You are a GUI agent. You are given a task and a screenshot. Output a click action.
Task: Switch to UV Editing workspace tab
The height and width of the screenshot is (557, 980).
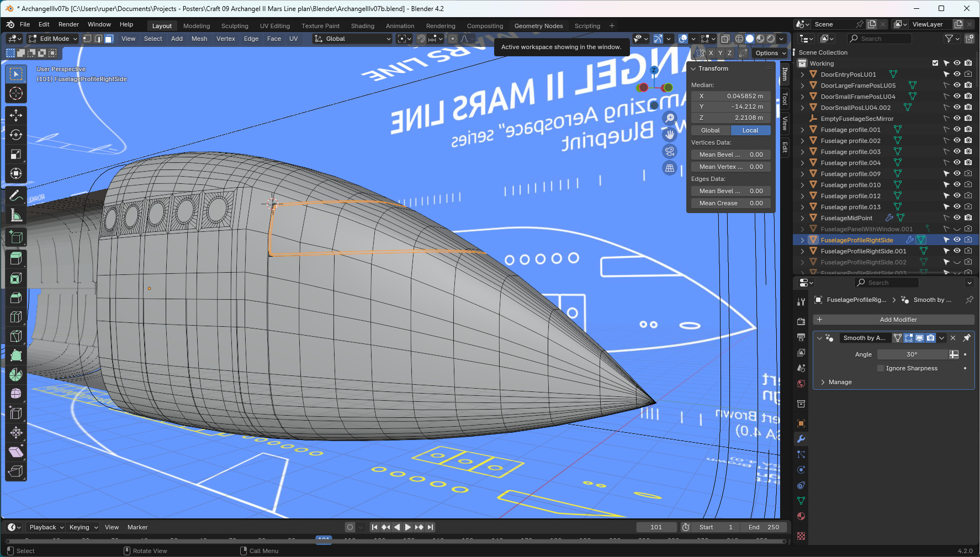click(275, 26)
